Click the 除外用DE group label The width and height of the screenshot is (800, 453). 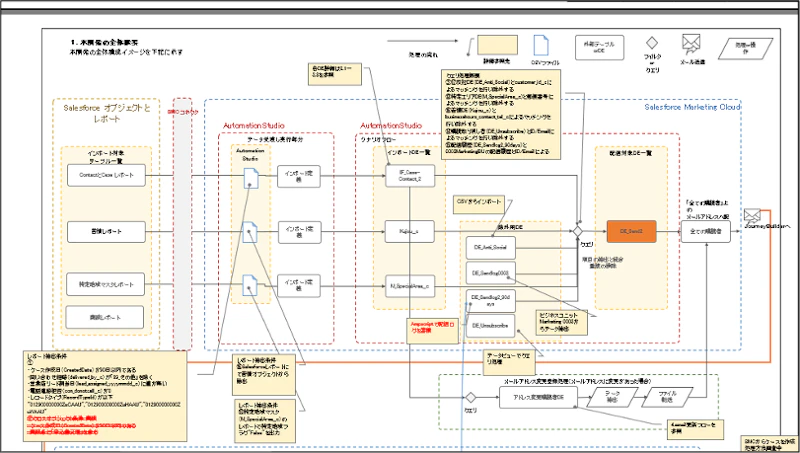(510, 226)
